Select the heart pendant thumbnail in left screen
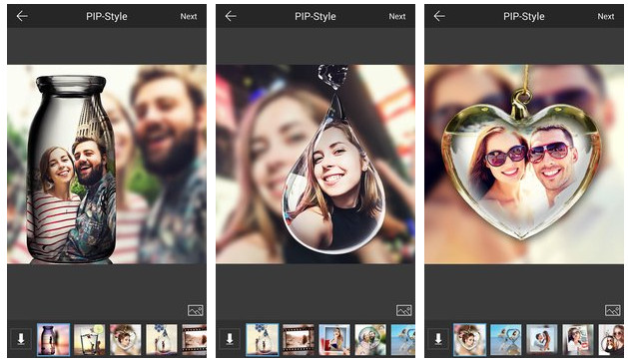The width and height of the screenshot is (628, 364). pyautogui.click(x=126, y=340)
